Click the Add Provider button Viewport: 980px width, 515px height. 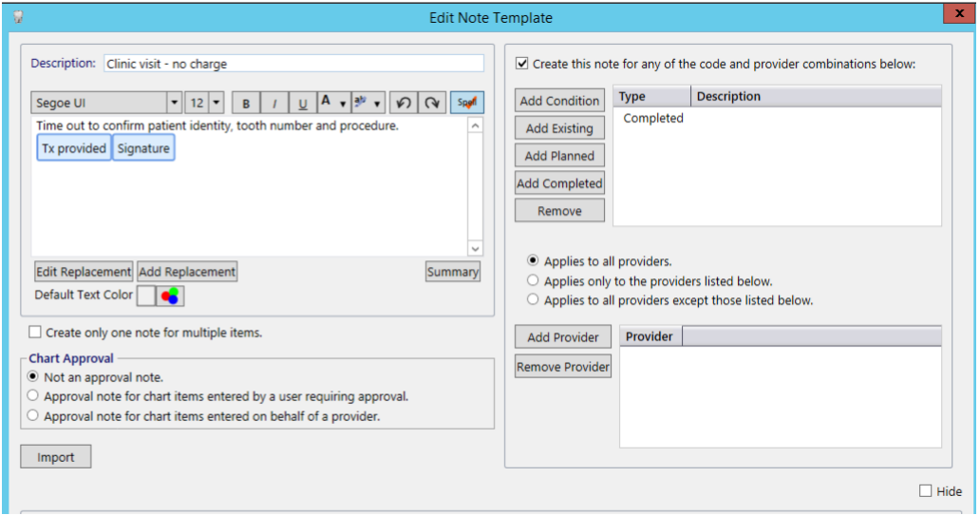(x=562, y=337)
